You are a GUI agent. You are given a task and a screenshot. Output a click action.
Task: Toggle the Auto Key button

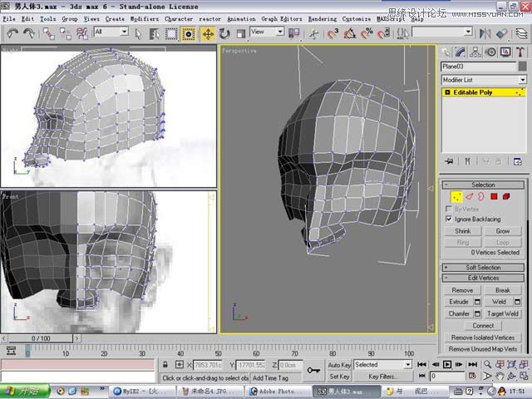(339, 365)
